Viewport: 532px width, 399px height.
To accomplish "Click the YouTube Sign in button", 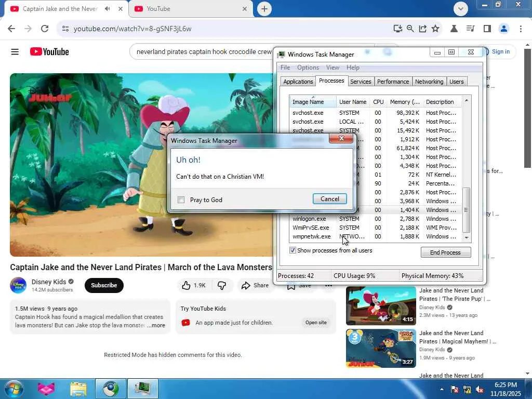I will [500, 51].
